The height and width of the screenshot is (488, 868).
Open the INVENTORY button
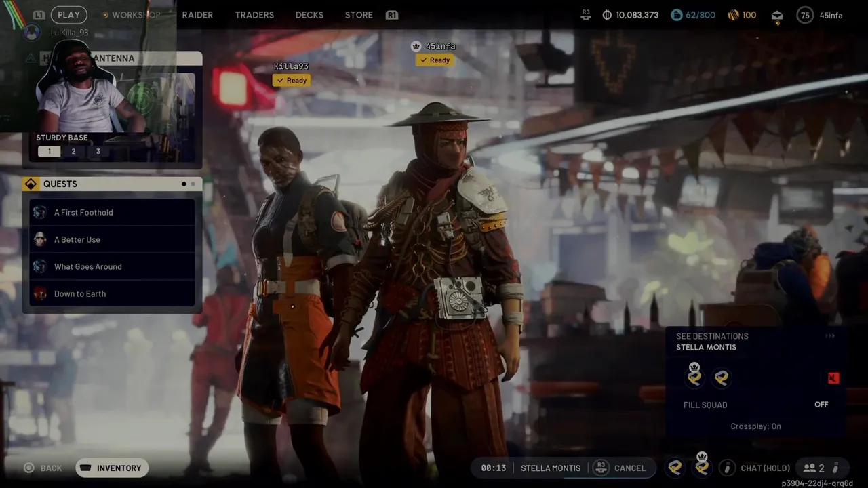112,468
